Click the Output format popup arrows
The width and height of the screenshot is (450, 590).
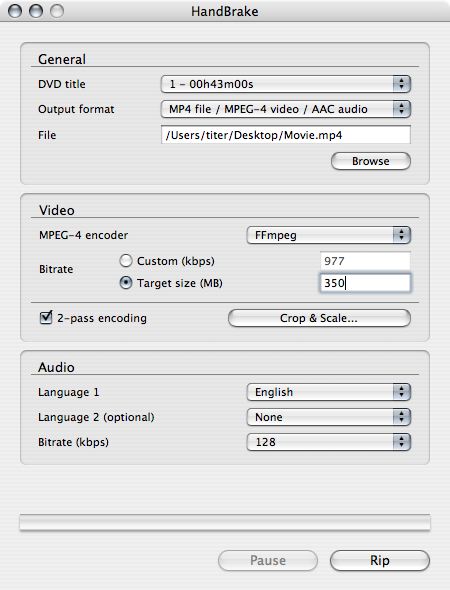tap(401, 109)
